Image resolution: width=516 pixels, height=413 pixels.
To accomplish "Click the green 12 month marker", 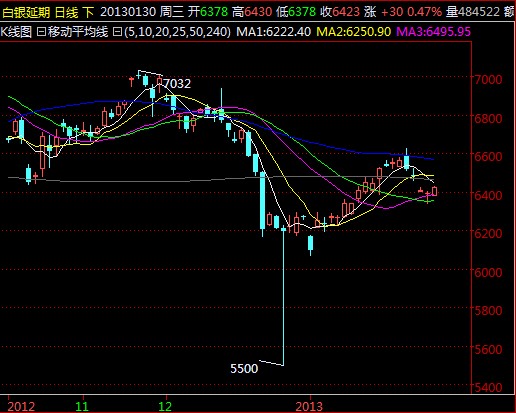I will [165, 407].
